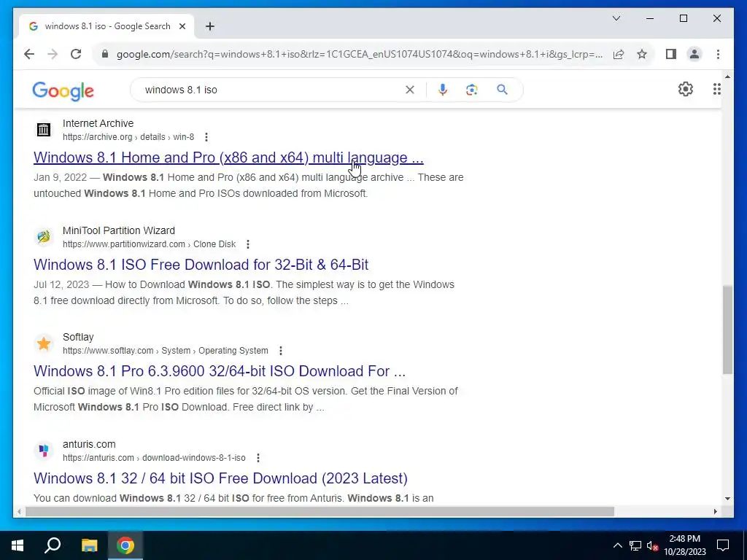747x560 pixels.
Task: Expand the tab search dropdown
Action: 616,18
